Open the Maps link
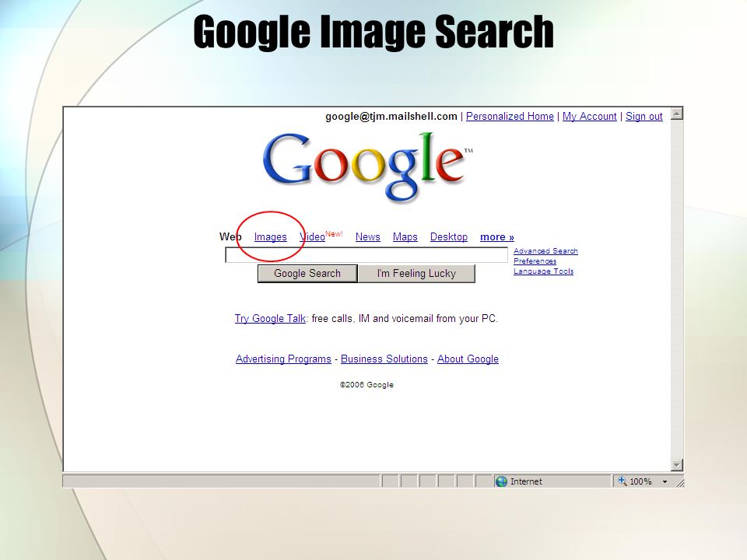Viewport: 747px width, 560px height. 405,236
